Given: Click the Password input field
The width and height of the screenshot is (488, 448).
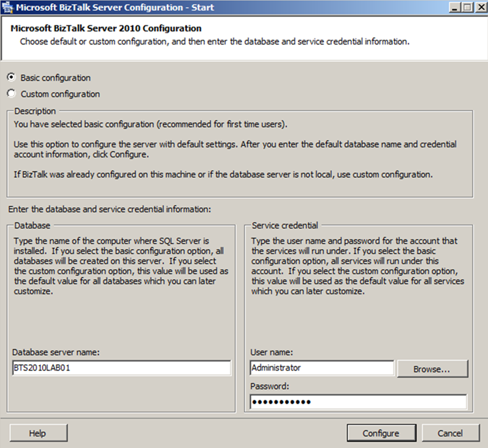Looking at the screenshot, I should click(358, 402).
